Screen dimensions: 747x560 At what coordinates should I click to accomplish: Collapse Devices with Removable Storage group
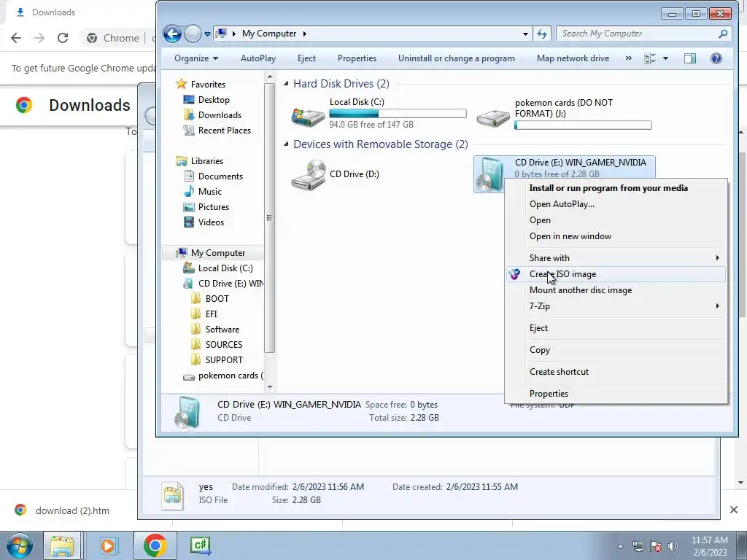click(286, 144)
